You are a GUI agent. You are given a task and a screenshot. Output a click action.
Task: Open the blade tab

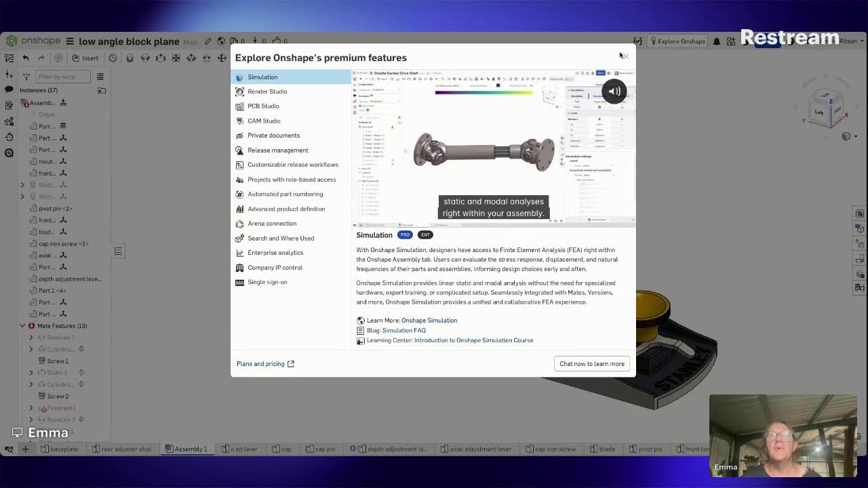602,449
